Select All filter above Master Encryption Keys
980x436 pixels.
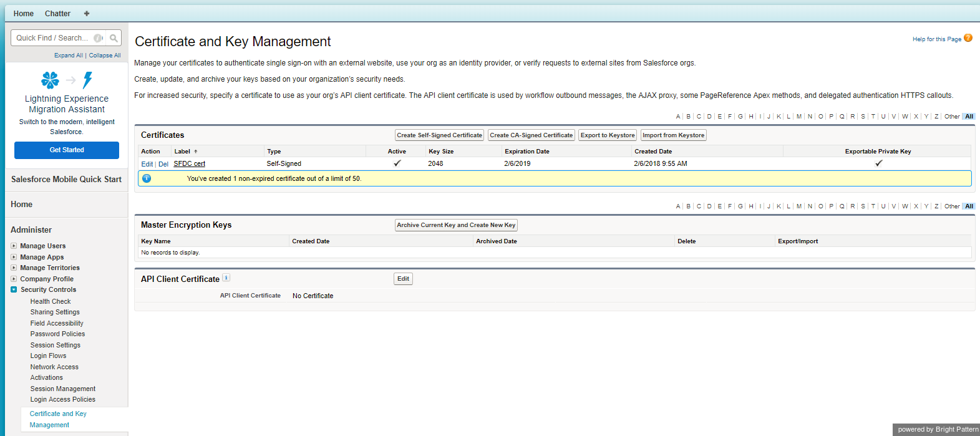[969, 206]
